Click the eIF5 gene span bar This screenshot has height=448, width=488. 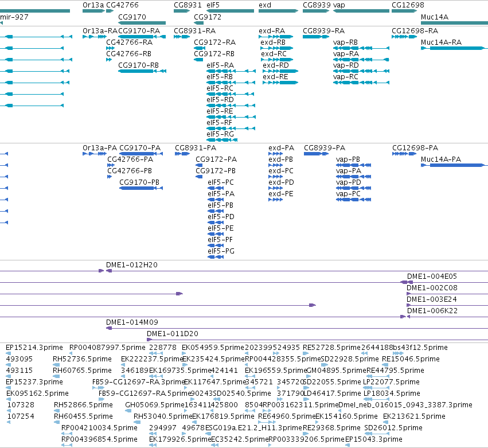[x=231, y=11]
